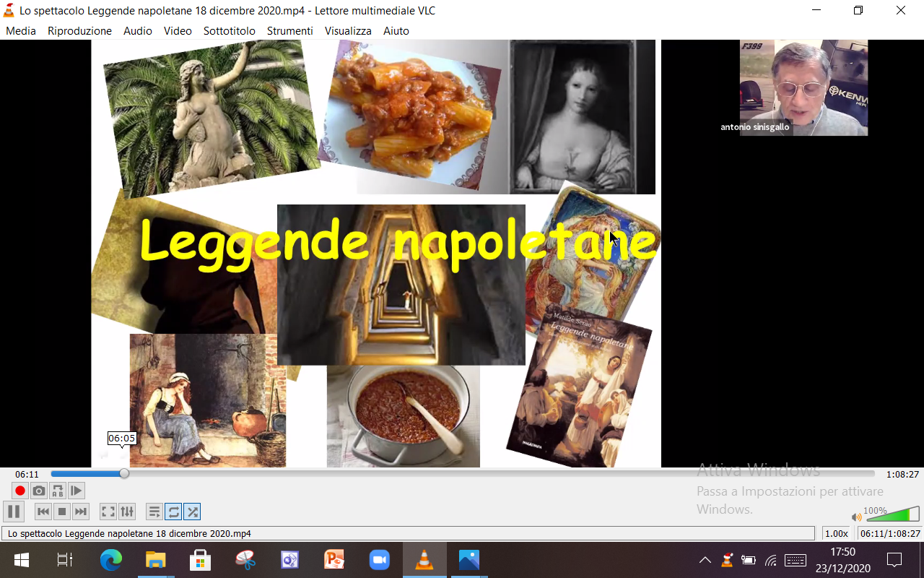Click VLC icon on the taskbar
This screenshot has height=578, width=924.
(x=424, y=560)
